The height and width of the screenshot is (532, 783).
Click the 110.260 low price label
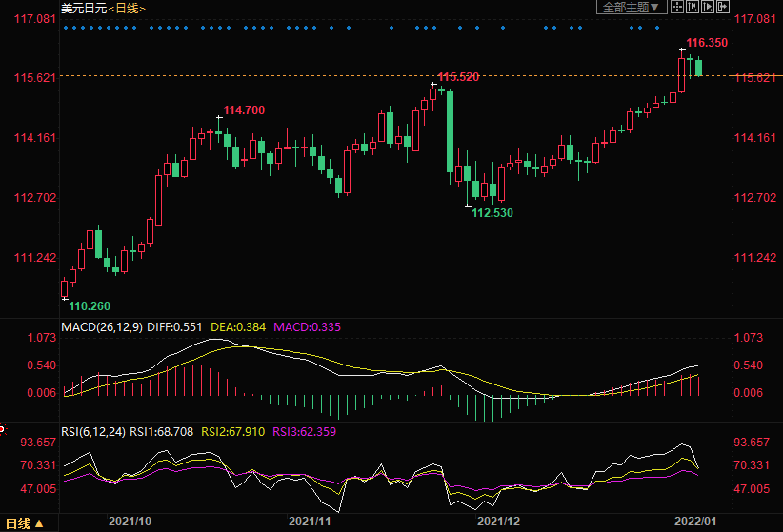[x=90, y=305]
